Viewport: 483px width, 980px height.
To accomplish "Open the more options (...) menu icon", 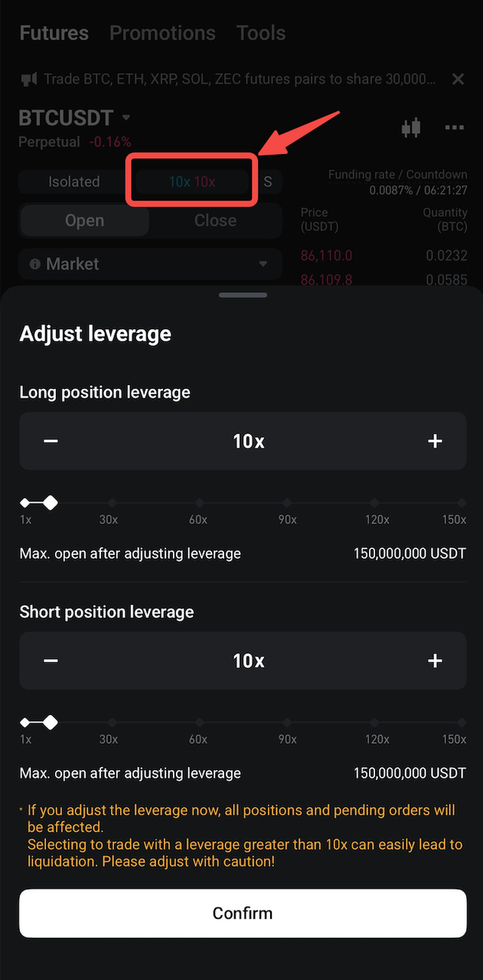I will pos(454,128).
